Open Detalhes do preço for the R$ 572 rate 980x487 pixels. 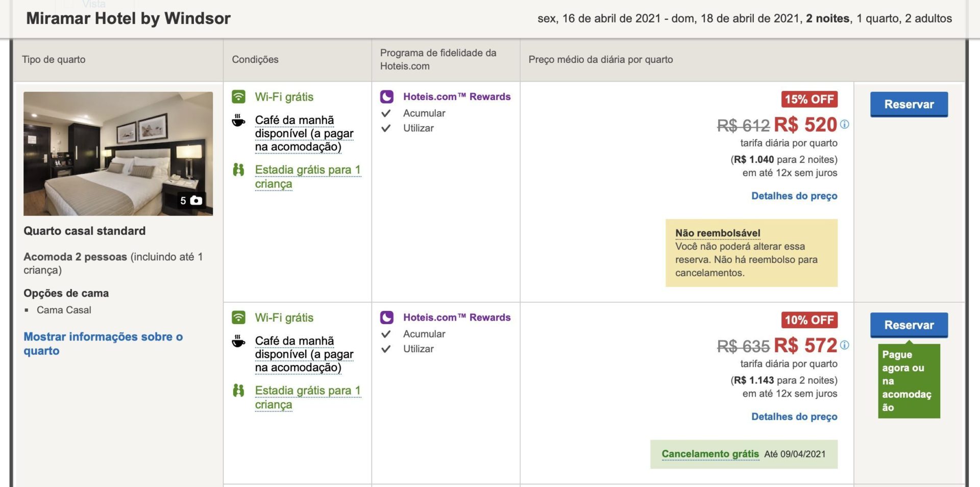pyautogui.click(x=794, y=417)
